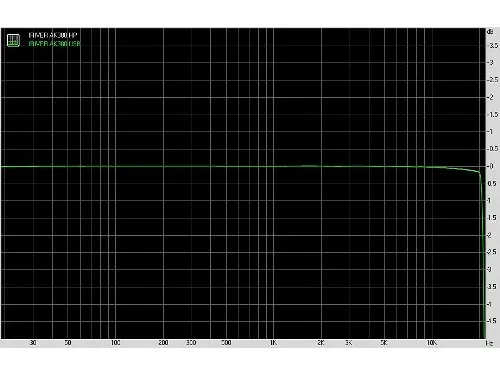Click the 3K frequency label on the horizontal axis
The height and width of the screenshot is (375, 500).
coord(349,343)
